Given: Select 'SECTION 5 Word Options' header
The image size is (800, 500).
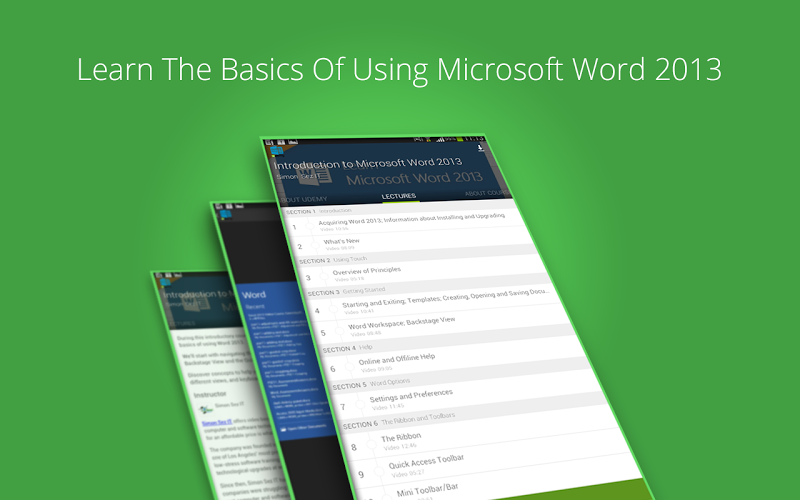Looking at the screenshot, I should [371, 384].
